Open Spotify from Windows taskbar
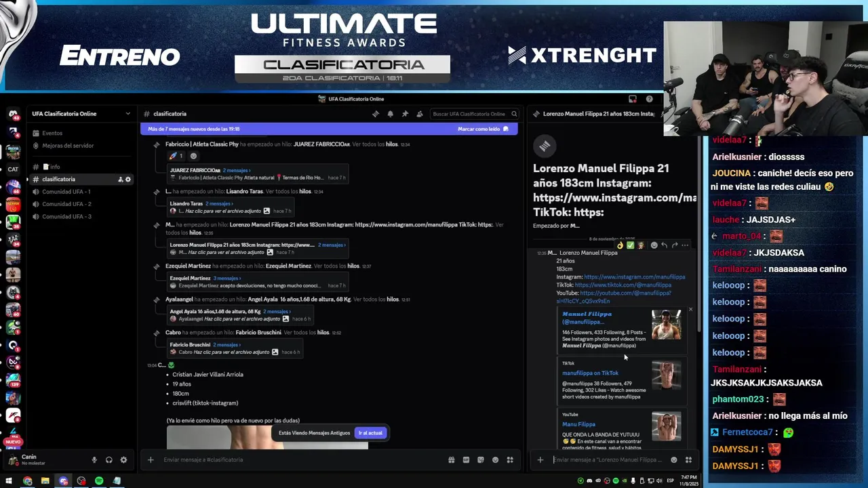 click(x=99, y=481)
